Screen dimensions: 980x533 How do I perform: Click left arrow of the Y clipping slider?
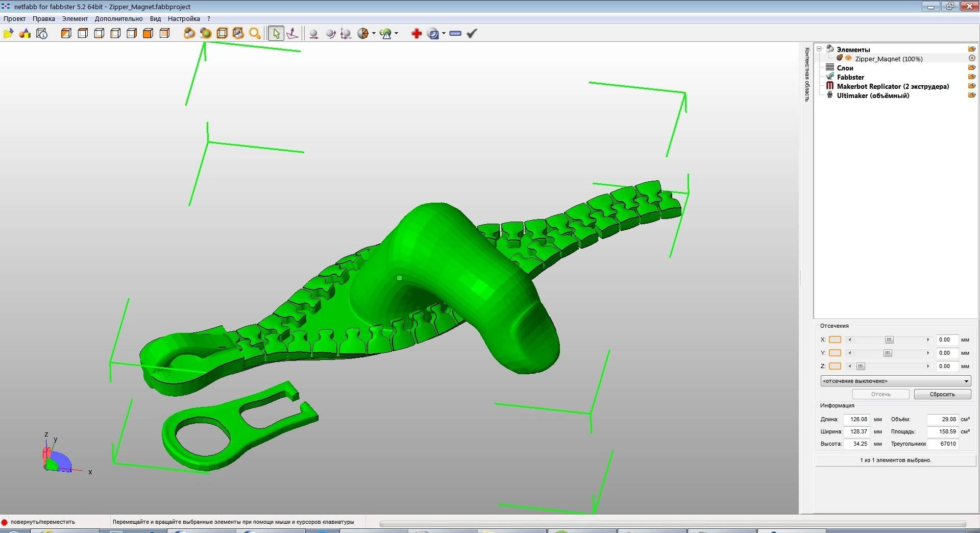(850, 353)
